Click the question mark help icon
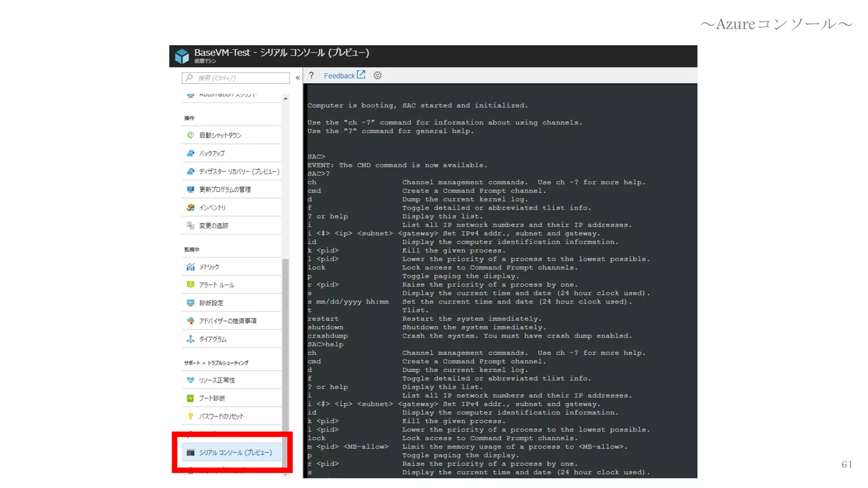The height and width of the screenshot is (488, 868). tap(312, 75)
